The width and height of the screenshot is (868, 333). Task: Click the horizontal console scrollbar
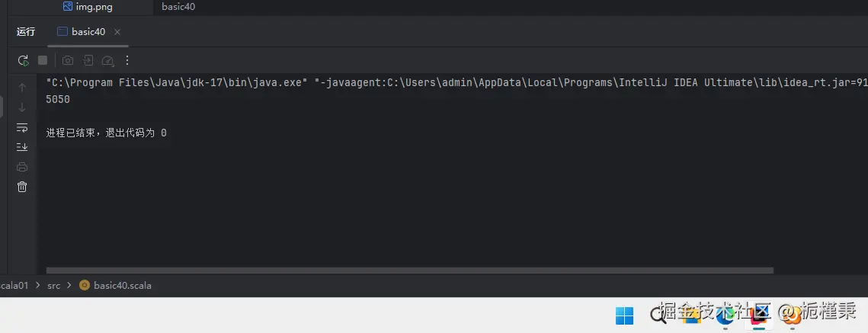(x=410, y=271)
